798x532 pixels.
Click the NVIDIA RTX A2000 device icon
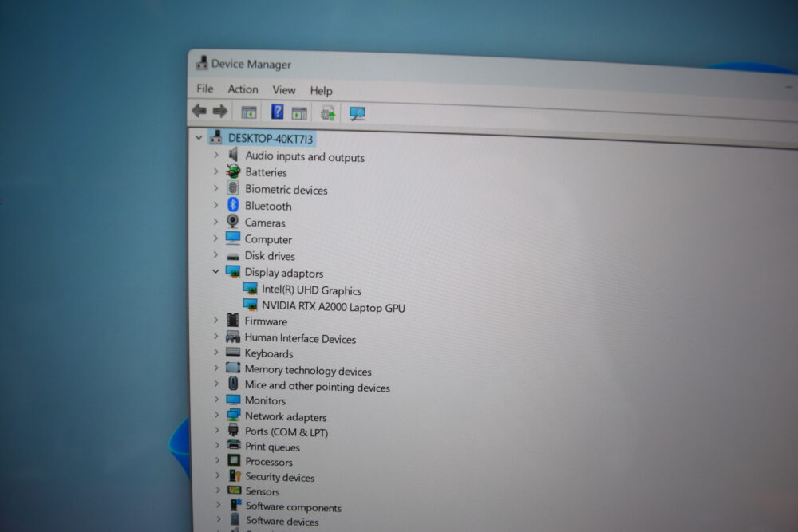250,305
